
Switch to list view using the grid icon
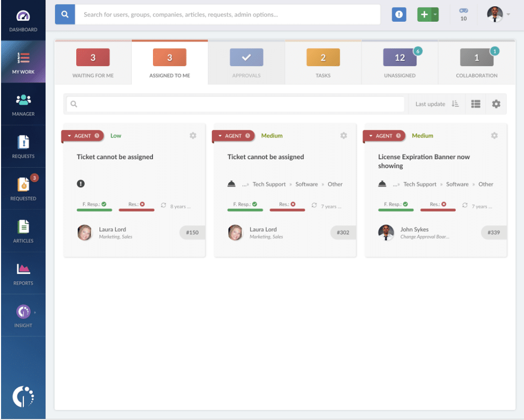475,104
